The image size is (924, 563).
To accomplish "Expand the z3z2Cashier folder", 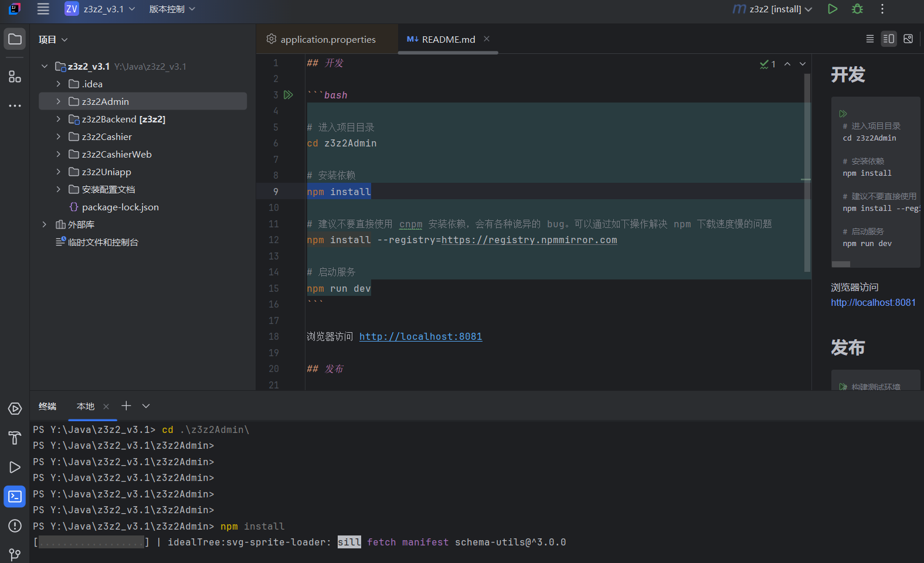I will pos(58,137).
